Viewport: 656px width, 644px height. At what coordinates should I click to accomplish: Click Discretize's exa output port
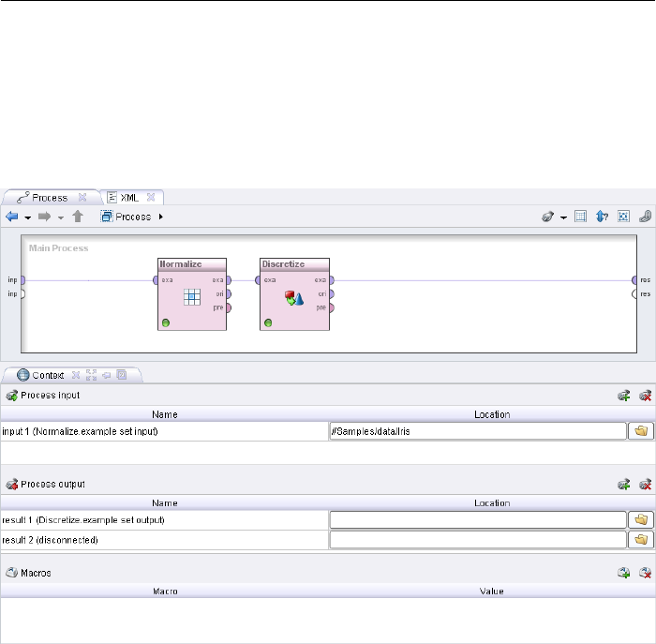tap(332, 280)
